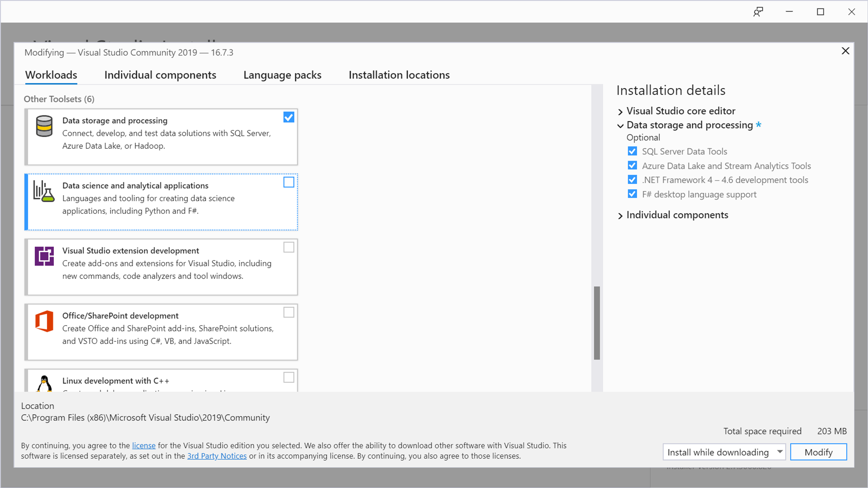Image resolution: width=868 pixels, height=488 pixels.
Task: Open the Language packs tab
Action: tap(282, 75)
